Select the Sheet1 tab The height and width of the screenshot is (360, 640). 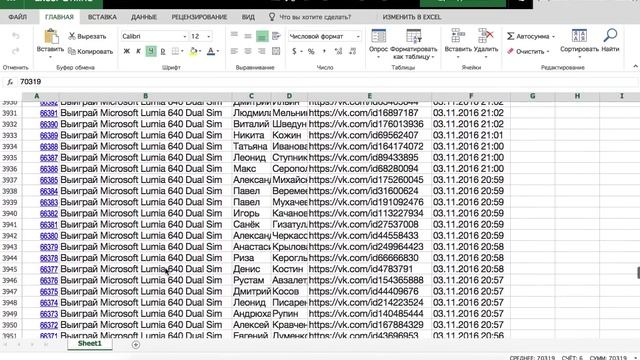89,344
